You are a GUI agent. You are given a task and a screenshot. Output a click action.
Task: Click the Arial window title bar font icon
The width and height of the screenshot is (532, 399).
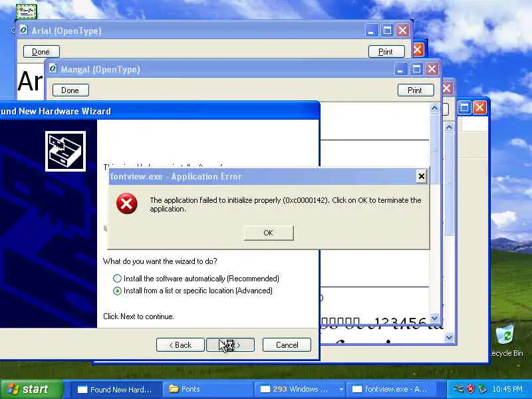tap(23, 30)
